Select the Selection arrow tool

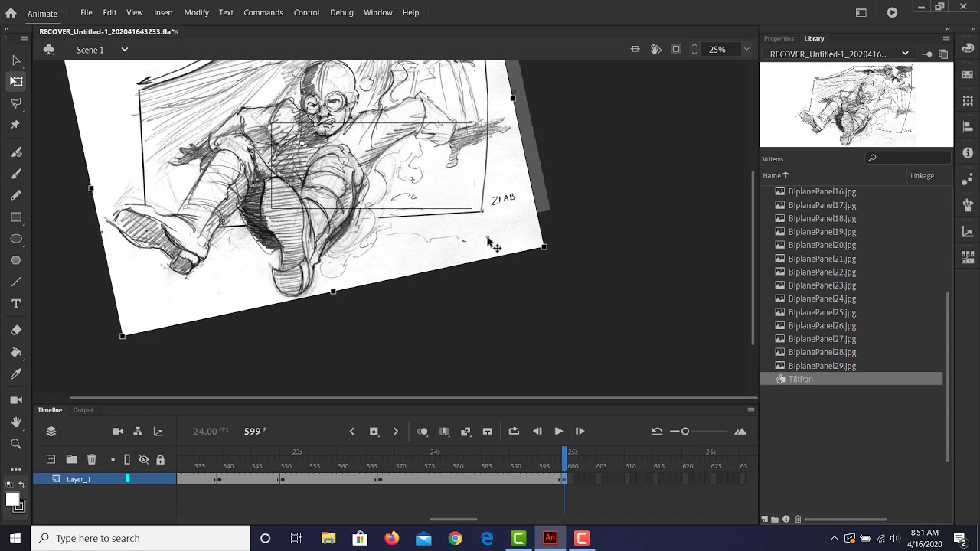(16, 60)
